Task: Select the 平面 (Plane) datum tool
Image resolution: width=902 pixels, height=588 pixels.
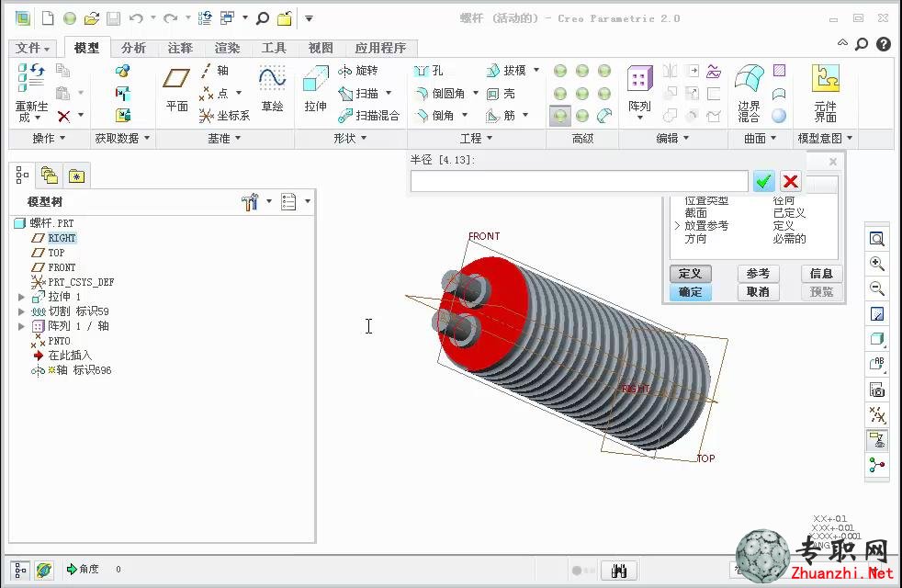Action: pos(176,90)
